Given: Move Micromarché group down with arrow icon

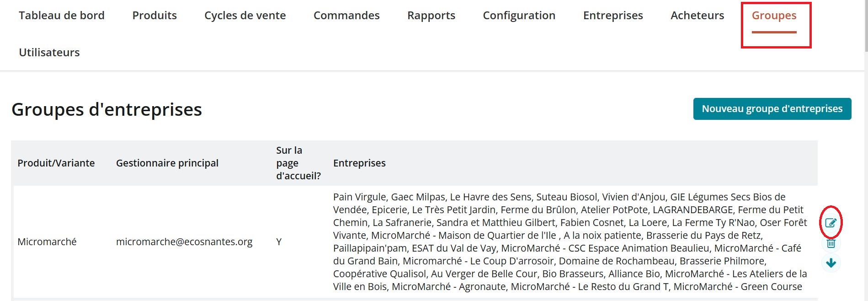Looking at the screenshot, I should click(x=831, y=263).
